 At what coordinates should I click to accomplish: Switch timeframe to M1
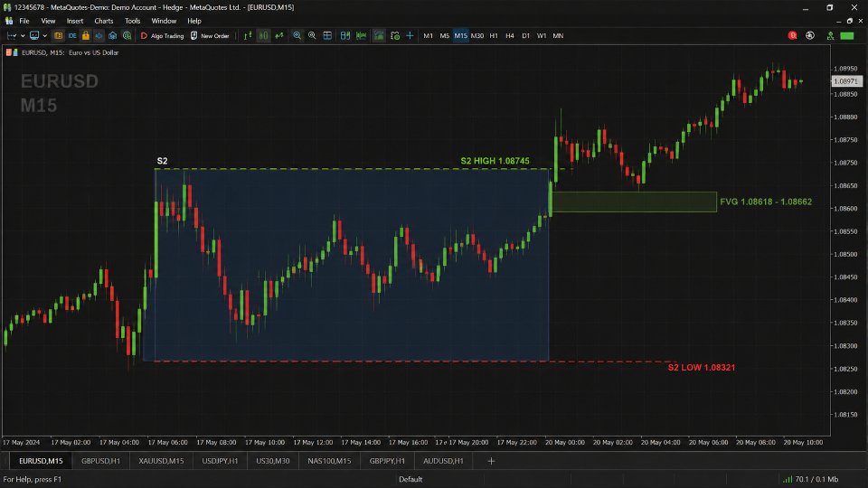pos(428,35)
